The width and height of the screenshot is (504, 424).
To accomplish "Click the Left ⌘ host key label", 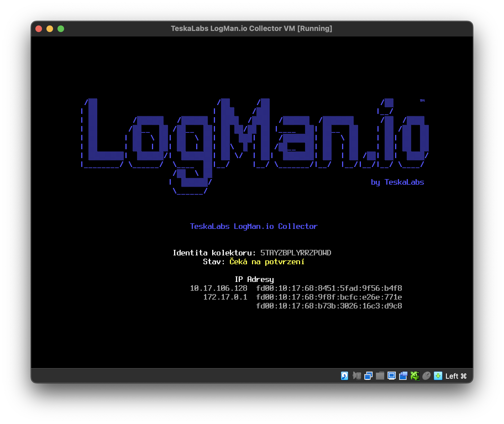I will pos(456,376).
